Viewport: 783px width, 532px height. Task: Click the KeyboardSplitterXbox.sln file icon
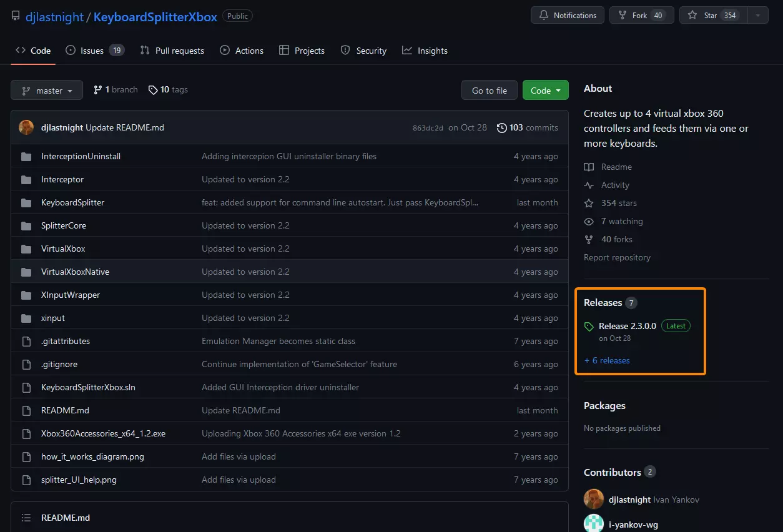pos(26,387)
